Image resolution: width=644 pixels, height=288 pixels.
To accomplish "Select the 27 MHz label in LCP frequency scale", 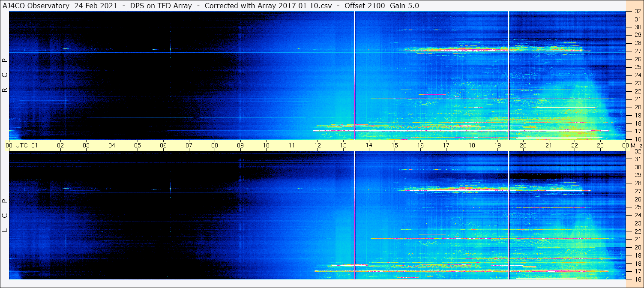I will 637,191.
